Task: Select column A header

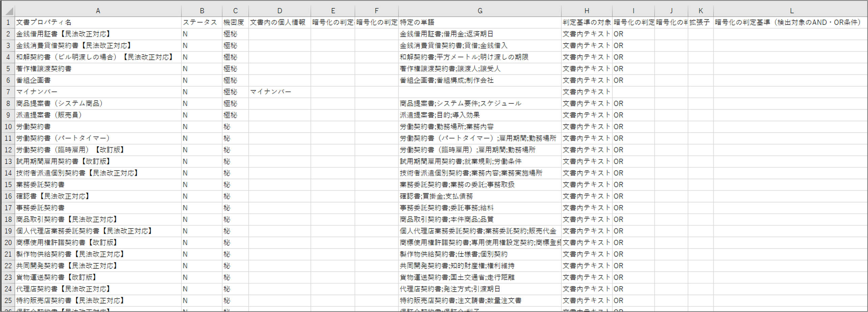Action: [x=98, y=11]
